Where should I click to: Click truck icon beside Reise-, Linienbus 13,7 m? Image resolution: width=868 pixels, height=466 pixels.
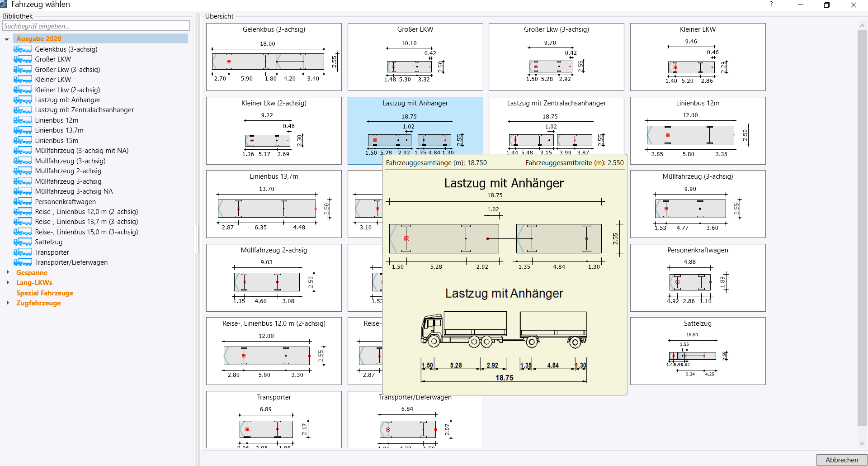point(23,222)
